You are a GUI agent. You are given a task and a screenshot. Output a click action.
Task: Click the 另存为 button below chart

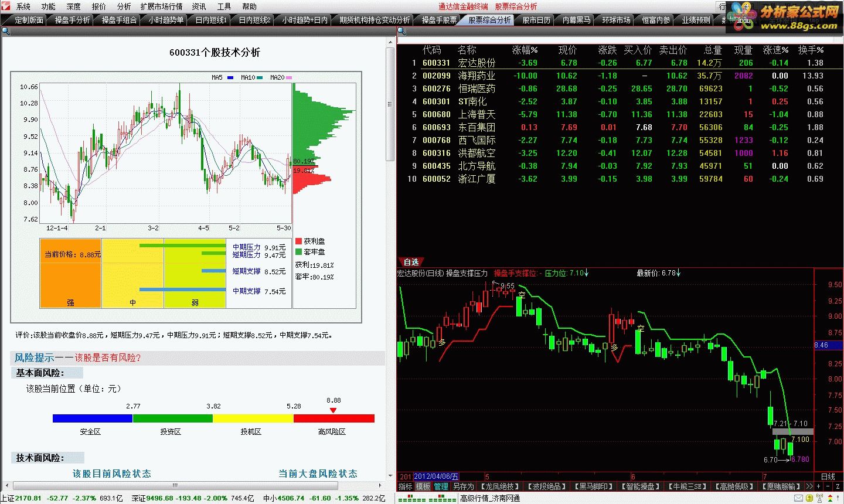tap(463, 486)
